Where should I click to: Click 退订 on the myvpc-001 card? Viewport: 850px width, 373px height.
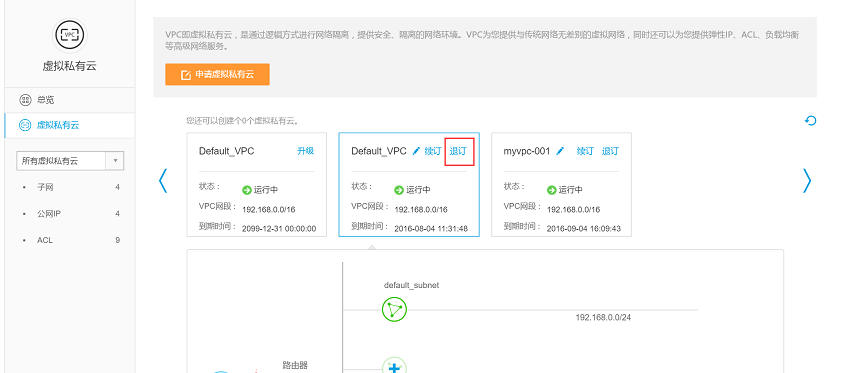(610, 151)
